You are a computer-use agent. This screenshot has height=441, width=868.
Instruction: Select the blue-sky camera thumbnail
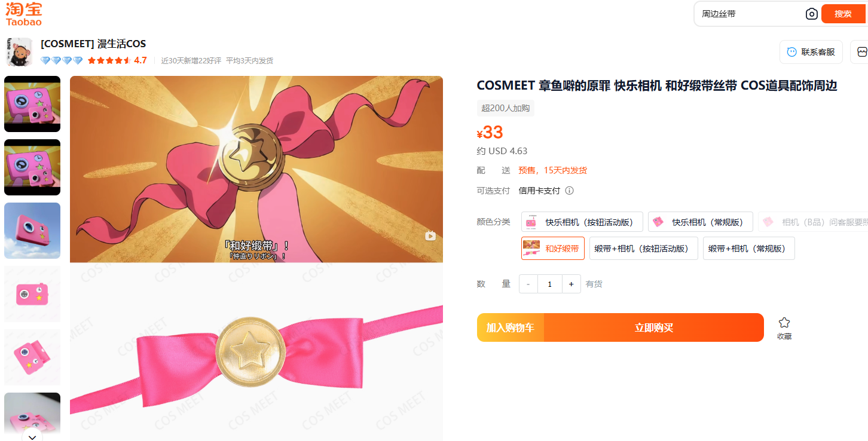click(32, 231)
